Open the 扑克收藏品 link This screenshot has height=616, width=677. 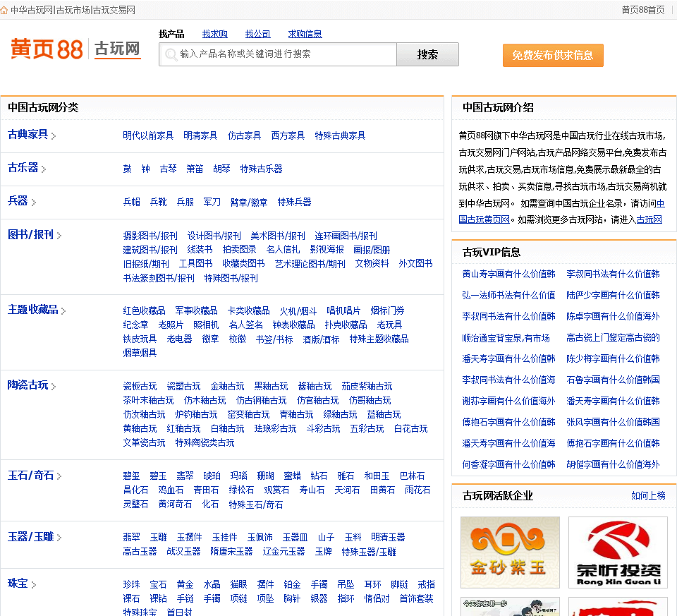tap(346, 325)
